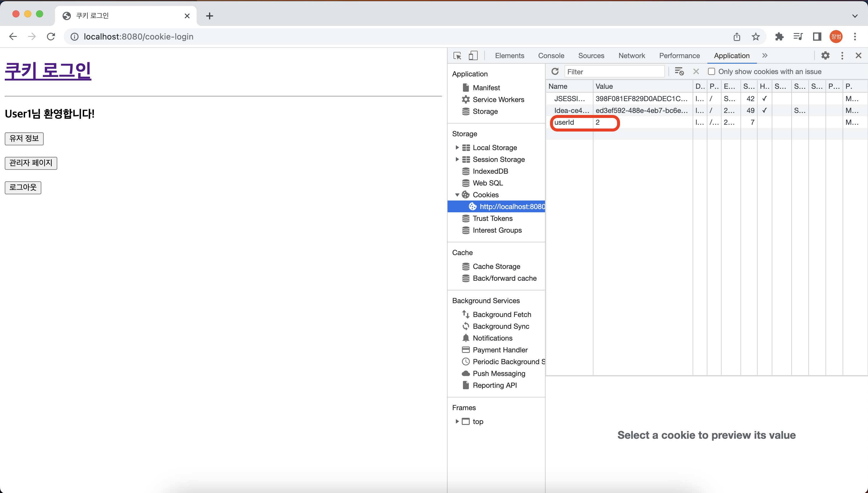Toggle device toolbar icon in DevTools

[473, 55]
